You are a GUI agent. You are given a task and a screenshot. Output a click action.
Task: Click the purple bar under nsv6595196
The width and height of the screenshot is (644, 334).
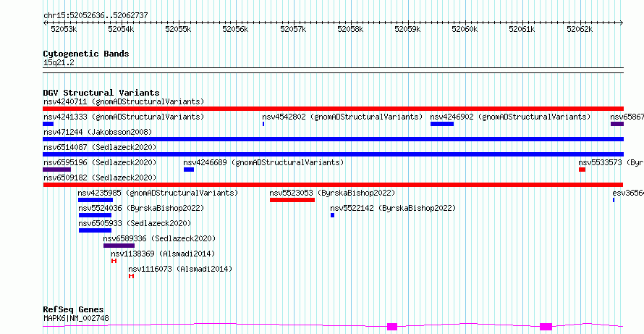tap(56, 170)
